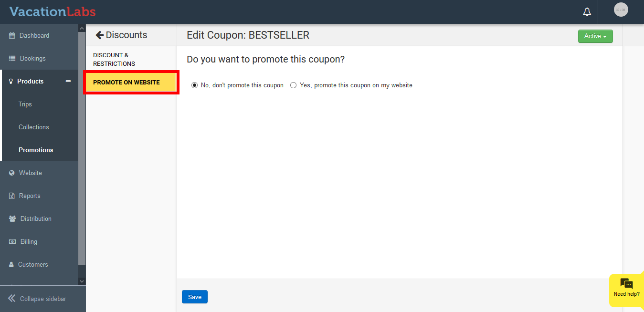Open the Active status dropdown
644x312 pixels.
click(x=595, y=36)
